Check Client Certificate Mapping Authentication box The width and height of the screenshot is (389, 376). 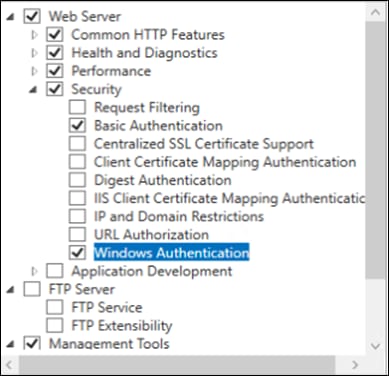[77, 162]
